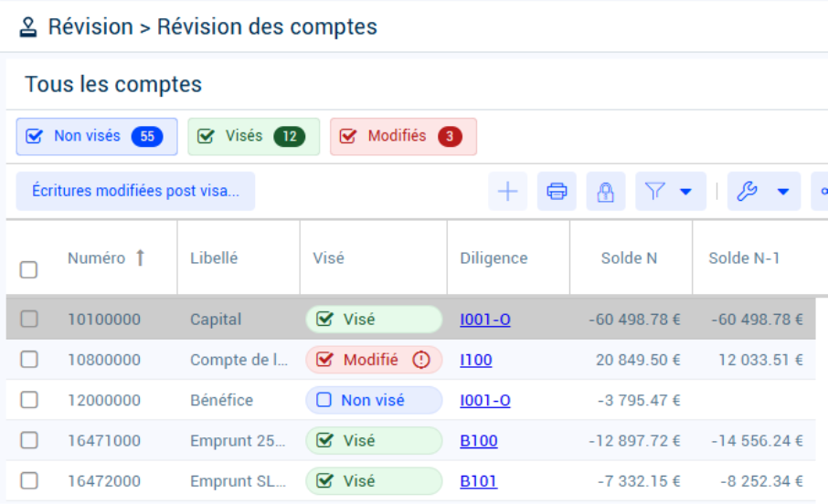Open the diligence link I100
The width and height of the screenshot is (828, 504).
(476, 360)
